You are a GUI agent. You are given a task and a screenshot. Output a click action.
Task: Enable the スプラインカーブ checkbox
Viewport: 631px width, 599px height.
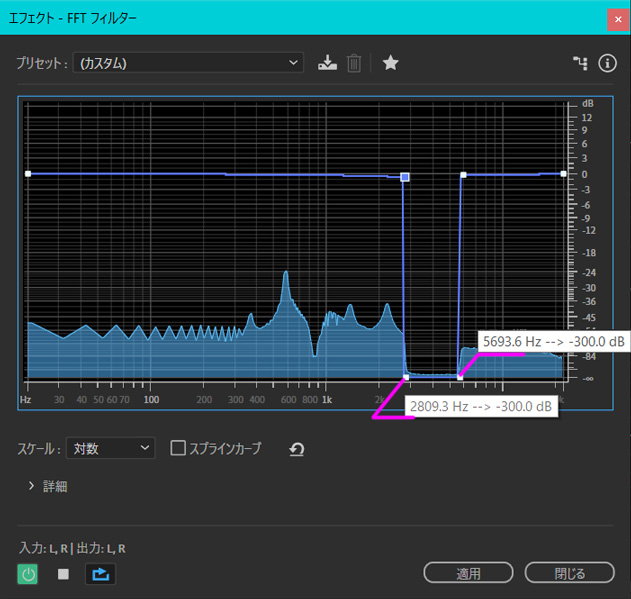click(178, 448)
